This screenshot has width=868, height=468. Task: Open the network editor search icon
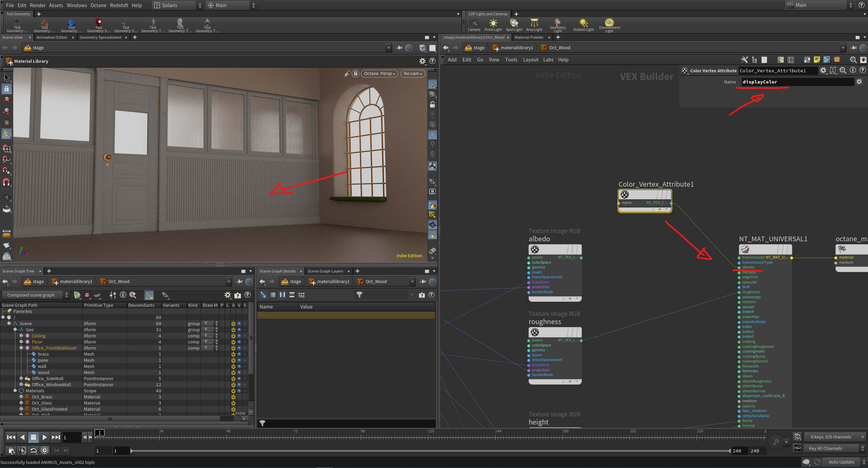coord(853,60)
